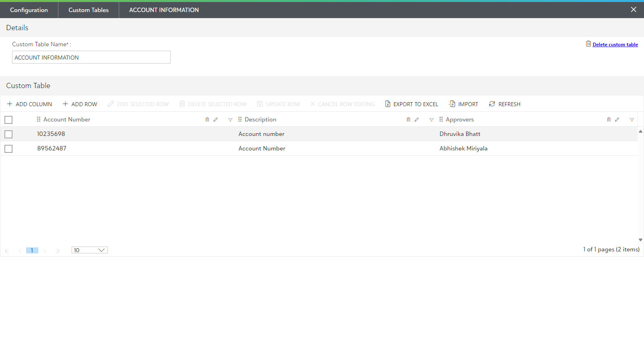The width and height of the screenshot is (644, 362).
Task: Delete the Account Number column via trash icon
Action: point(207,119)
